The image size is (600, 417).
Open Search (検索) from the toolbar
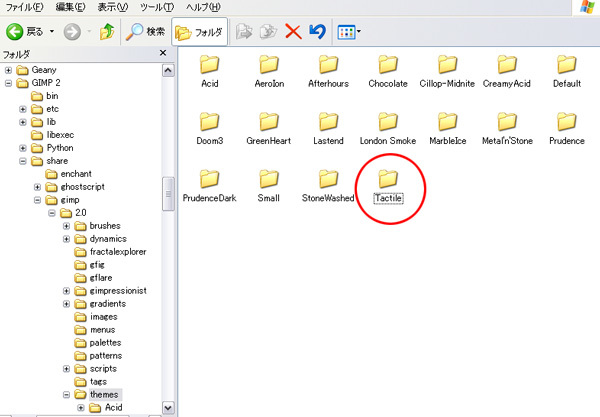pyautogui.click(x=145, y=31)
